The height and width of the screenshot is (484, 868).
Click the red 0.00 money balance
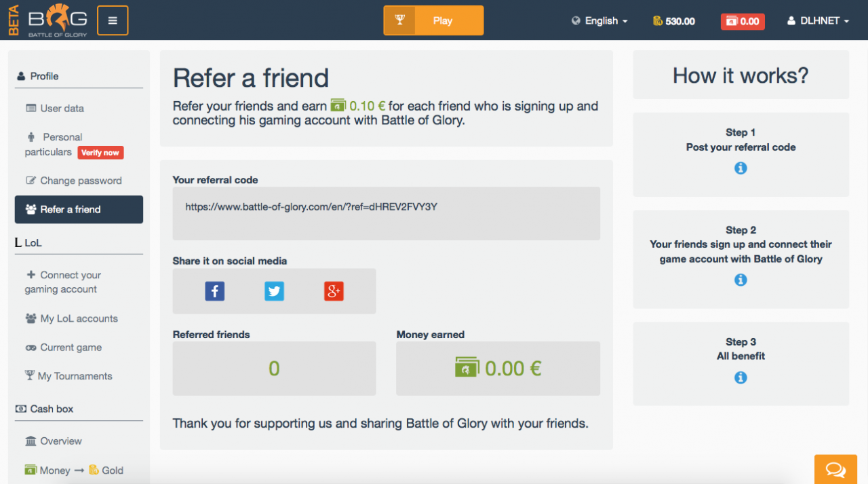[x=743, y=21]
